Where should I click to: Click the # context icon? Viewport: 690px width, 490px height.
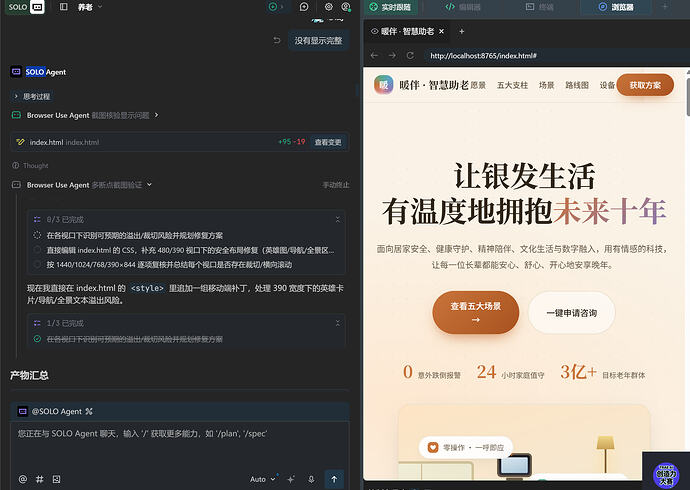pos(40,479)
